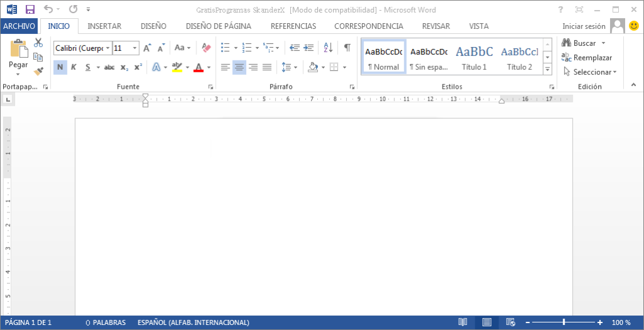Click Iniciar sesión to sign in

pos(584,26)
